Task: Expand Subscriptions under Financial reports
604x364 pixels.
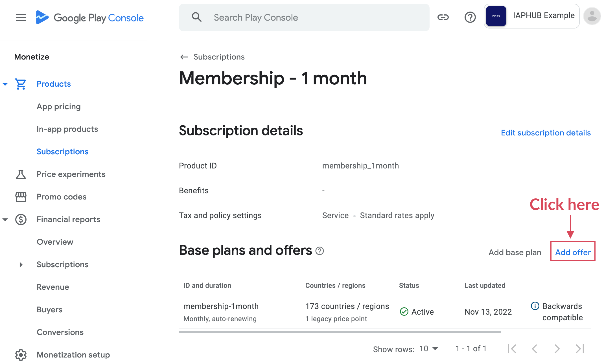Action: pos(21,265)
